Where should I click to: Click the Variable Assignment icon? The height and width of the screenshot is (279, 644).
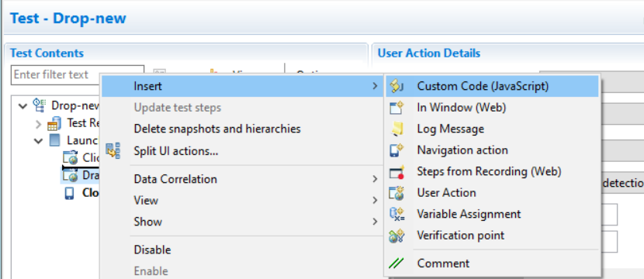[396, 214]
